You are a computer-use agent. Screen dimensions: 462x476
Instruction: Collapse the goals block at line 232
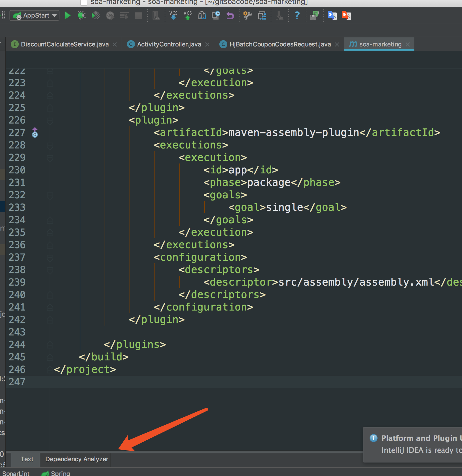[x=50, y=195]
